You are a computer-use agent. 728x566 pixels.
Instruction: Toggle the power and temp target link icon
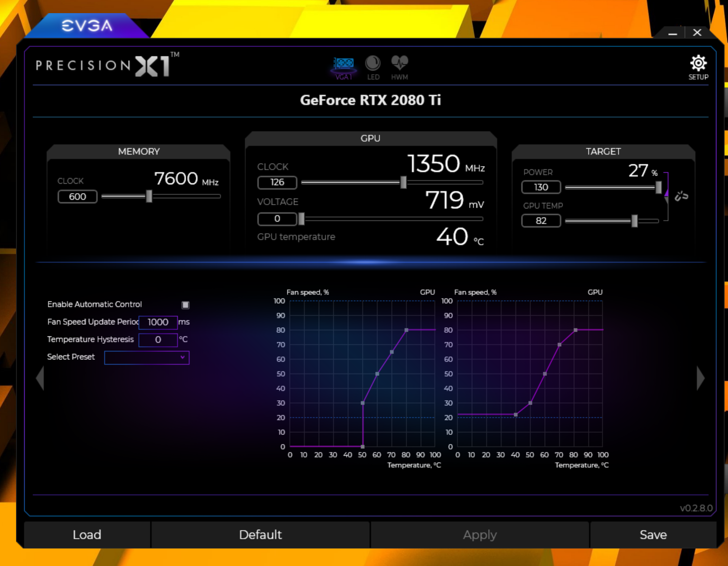[x=681, y=196]
